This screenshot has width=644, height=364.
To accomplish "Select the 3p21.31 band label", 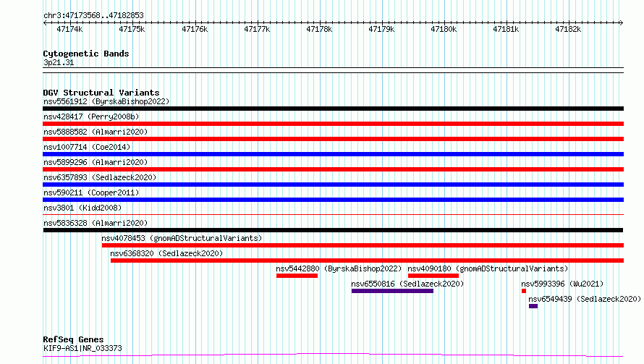I will click(59, 62).
